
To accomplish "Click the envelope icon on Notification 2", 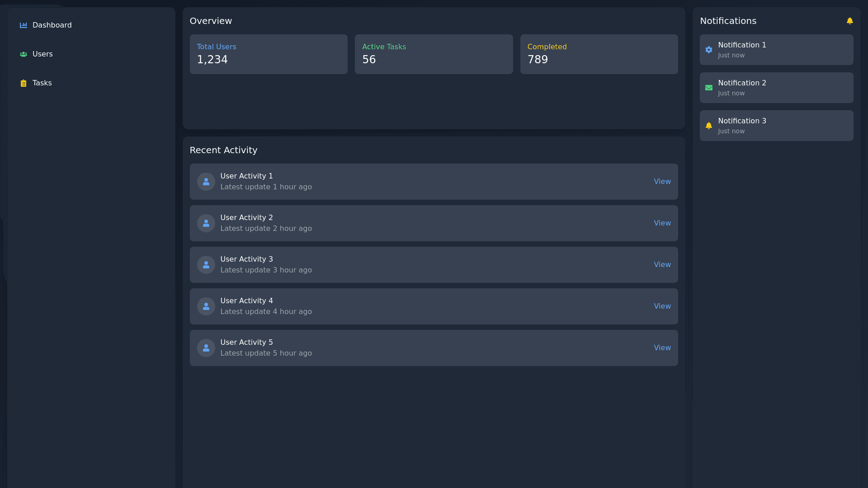I will (708, 88).
